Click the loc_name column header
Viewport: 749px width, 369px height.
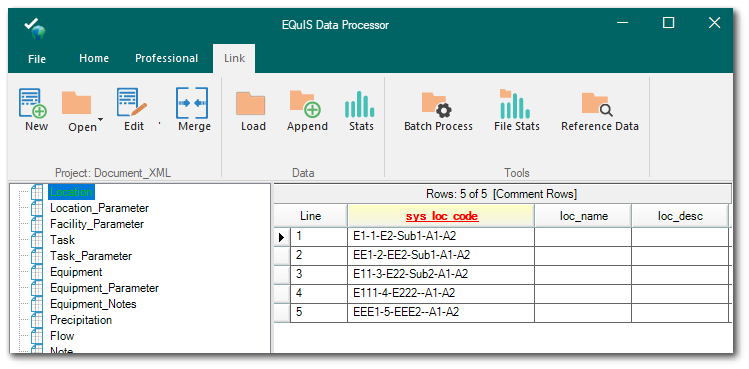point(583,216)
